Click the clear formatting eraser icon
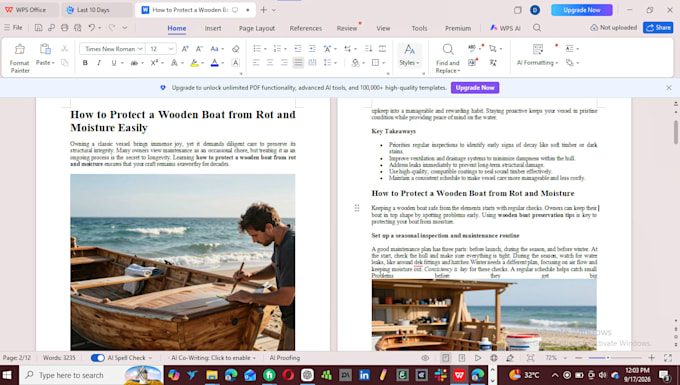680x385 pixels. point(235,49)
